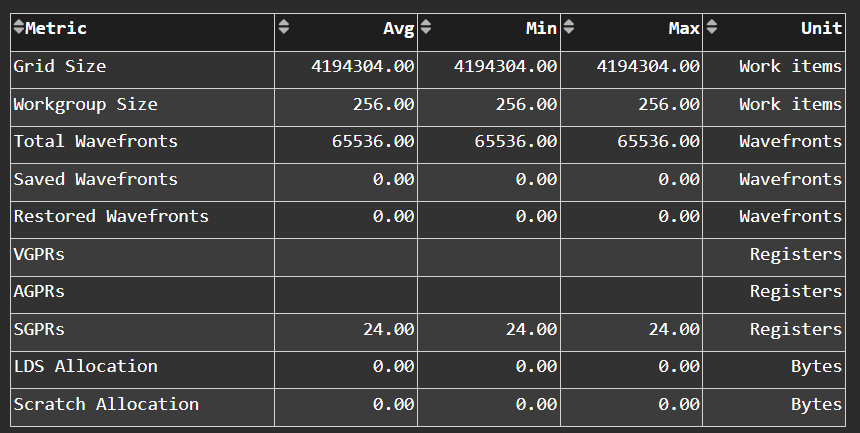860x433 pixels.
Task: Select the Workgroup Size metric cell
Action: point(85,104)
